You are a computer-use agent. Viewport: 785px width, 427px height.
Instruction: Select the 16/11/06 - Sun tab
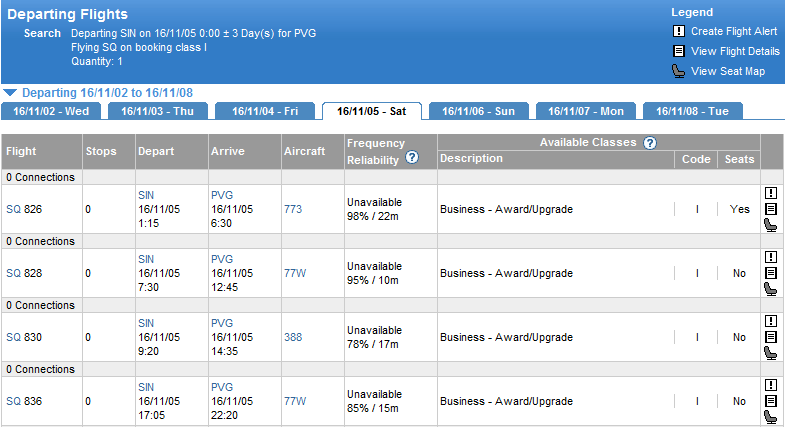[478, 111]
